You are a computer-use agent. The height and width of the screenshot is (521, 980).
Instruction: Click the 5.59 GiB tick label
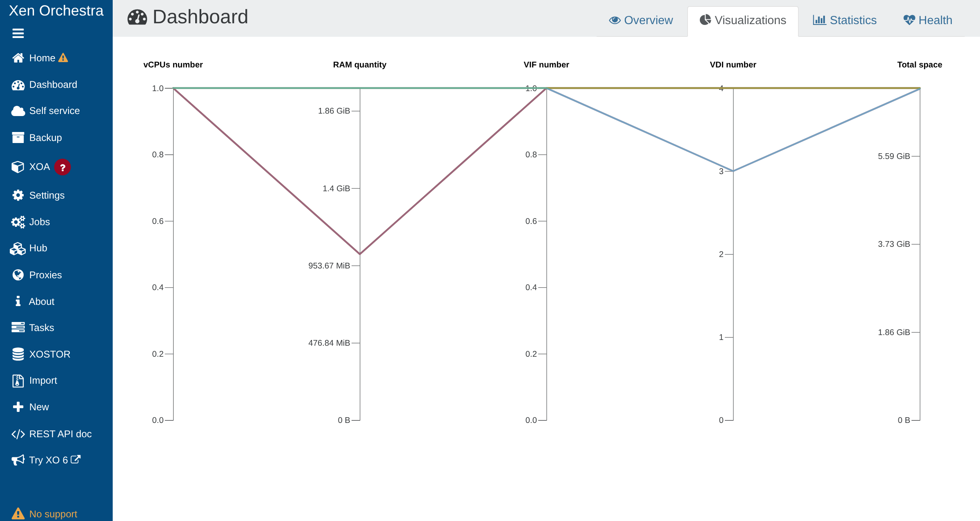click(x=894, y=156)
